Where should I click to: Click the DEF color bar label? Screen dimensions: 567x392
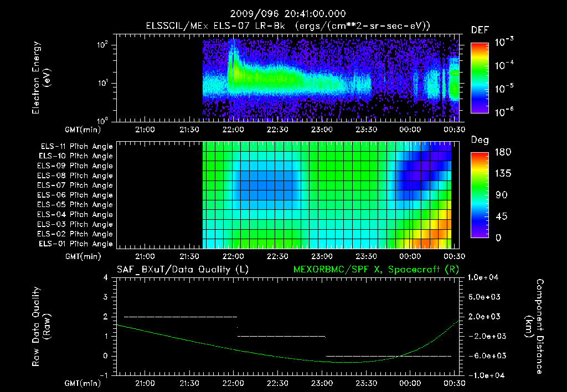point(480,30)
